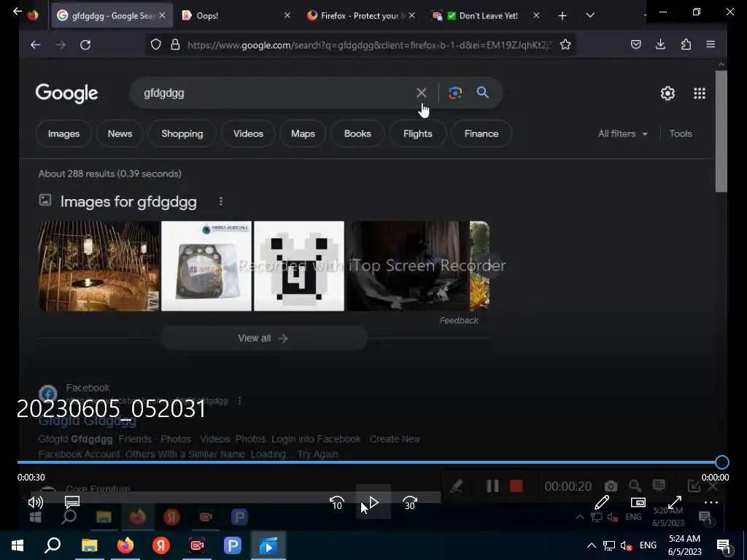
Task: Select the Images filter chip
Action: pos(63,134)
